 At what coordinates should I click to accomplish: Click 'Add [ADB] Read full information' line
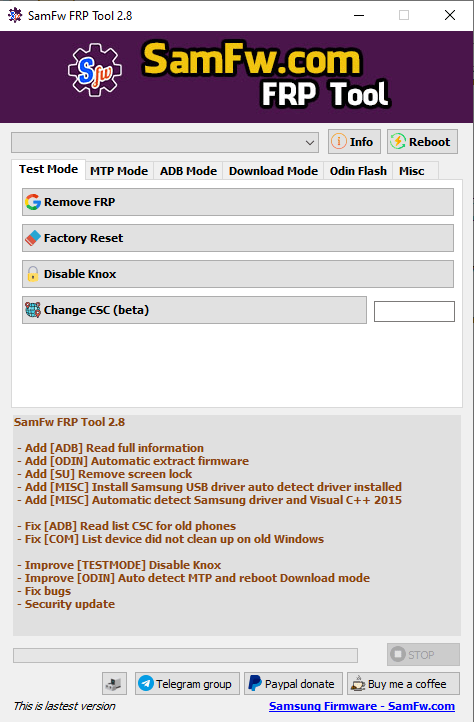[111, 448]
